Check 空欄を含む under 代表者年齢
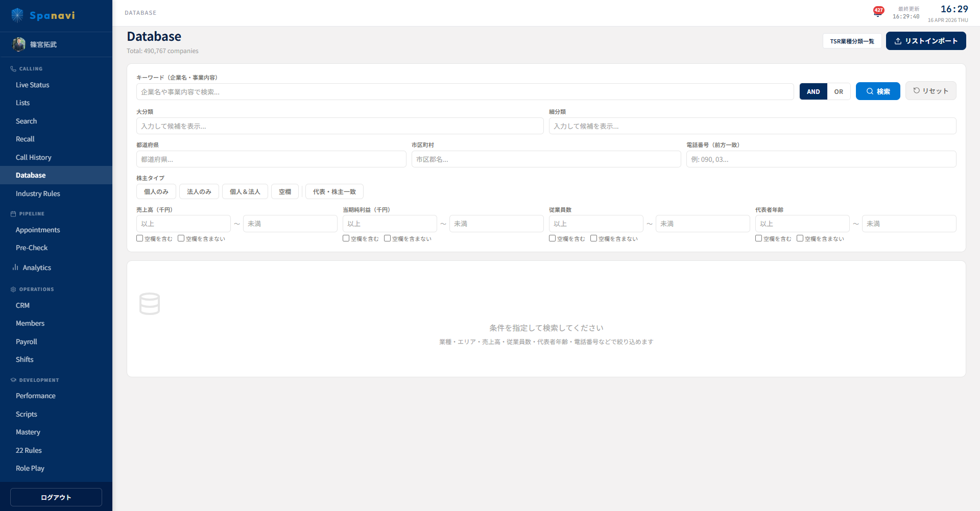 click(758, 238)
